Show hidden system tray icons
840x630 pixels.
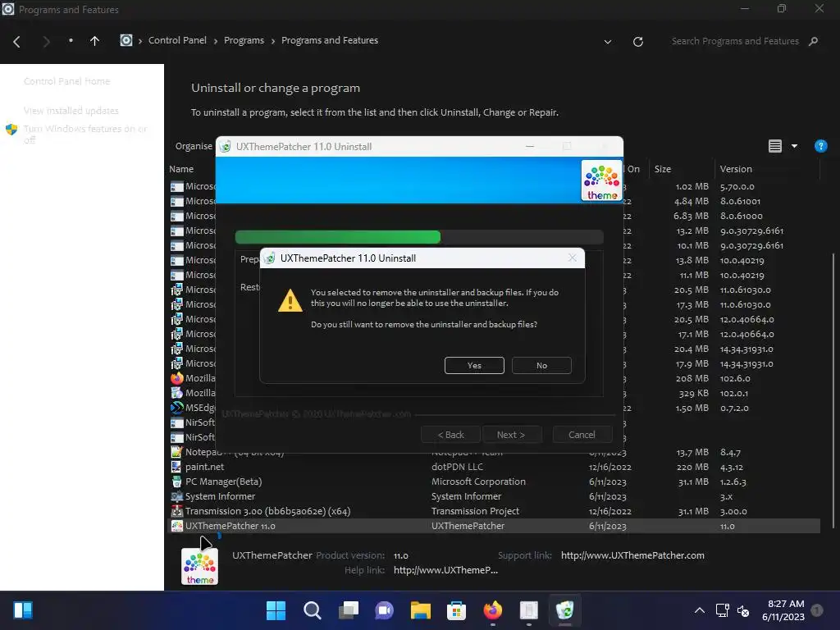click(x=699, y=610)
